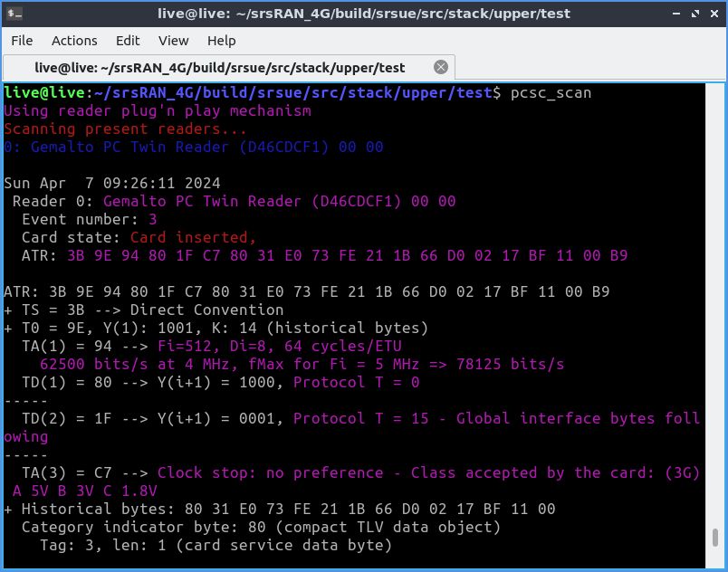Click the magenta ATR hex string

(348, 255)
